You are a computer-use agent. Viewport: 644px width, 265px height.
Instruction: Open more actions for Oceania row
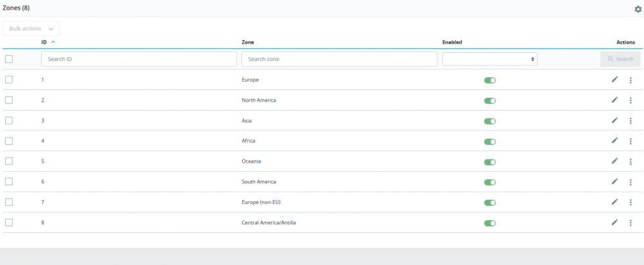click(630, 161)
